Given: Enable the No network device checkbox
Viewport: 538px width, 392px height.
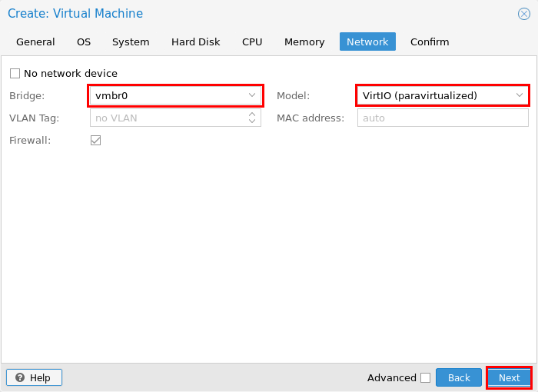Looking at the screenshot, I should click(x=15, y=73).
